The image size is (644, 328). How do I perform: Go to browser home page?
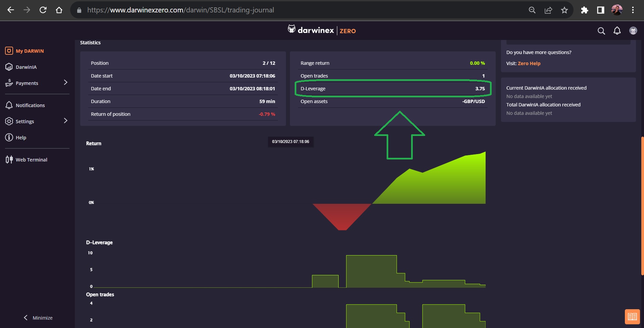pyautogui.click(x=59, y=10)
